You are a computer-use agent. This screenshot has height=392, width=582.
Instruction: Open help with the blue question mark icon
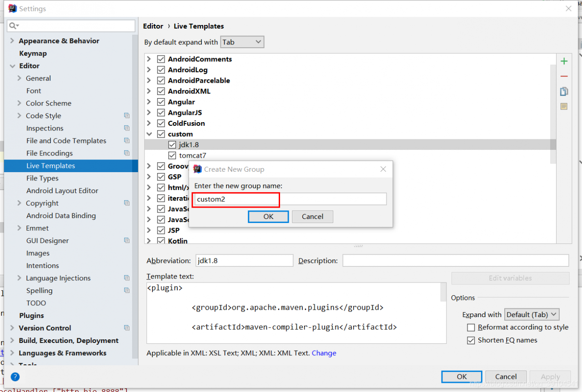15,377
